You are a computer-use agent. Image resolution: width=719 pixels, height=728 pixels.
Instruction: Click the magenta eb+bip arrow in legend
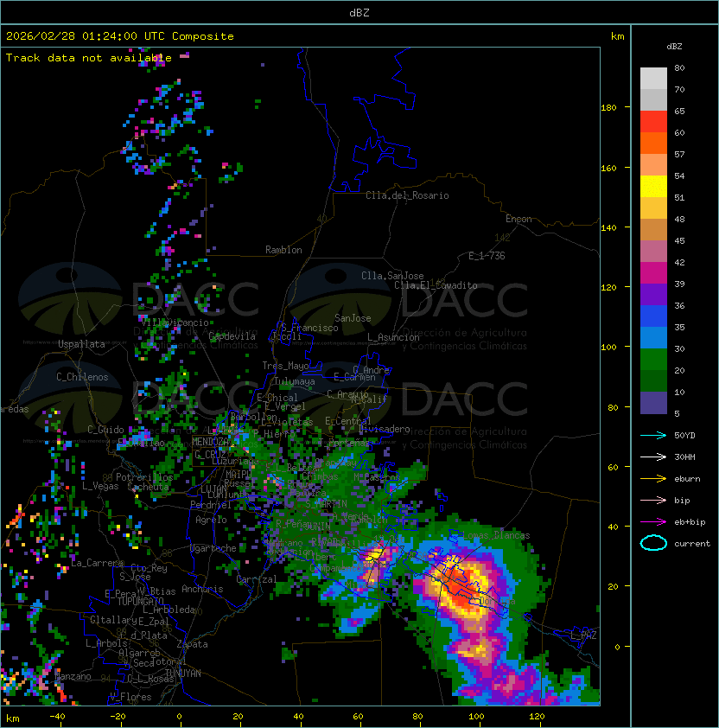pyautogui.click(x=653, y=522)
